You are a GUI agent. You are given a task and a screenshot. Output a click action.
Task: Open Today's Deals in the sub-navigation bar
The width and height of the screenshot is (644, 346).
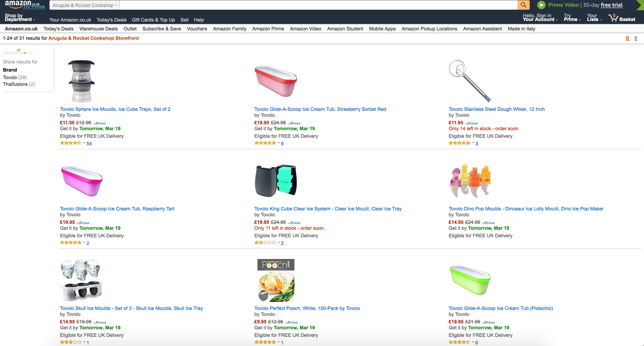pyautogui.click(x=58, y=29)
